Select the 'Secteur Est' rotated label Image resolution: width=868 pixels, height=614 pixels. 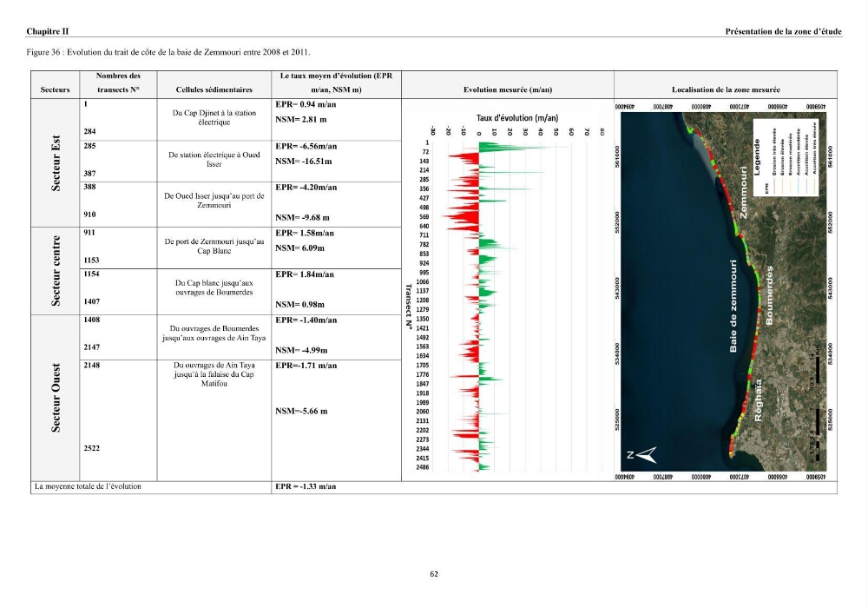click(x=56, y=163)
